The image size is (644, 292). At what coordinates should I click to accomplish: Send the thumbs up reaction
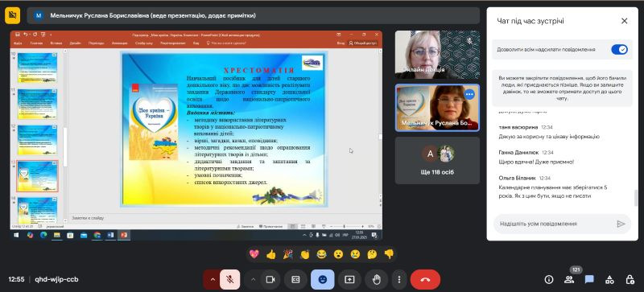(271, 254)
